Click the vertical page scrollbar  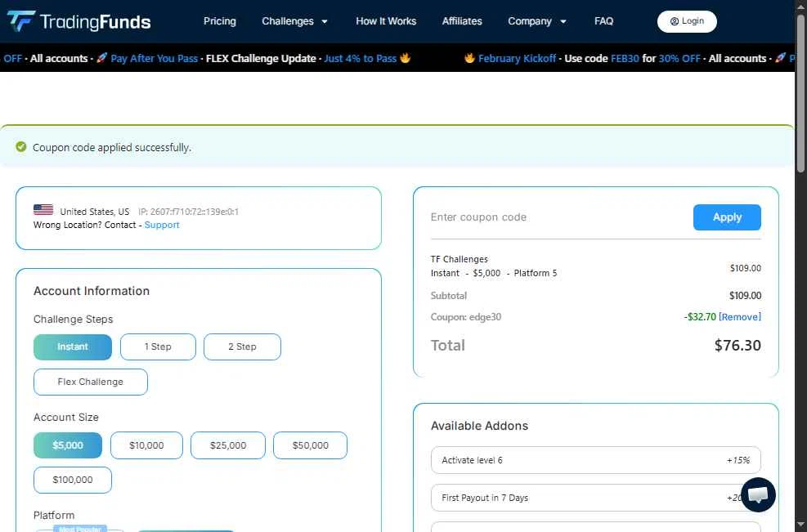(800, 92)
